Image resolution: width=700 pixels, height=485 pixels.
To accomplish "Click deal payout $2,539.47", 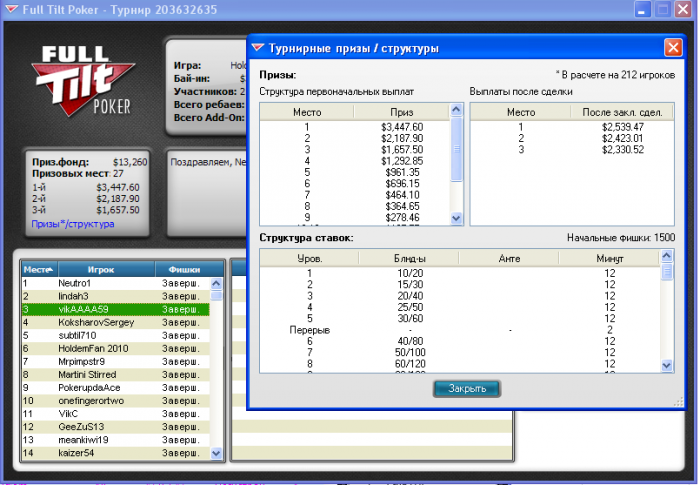I will click(623, 127).
